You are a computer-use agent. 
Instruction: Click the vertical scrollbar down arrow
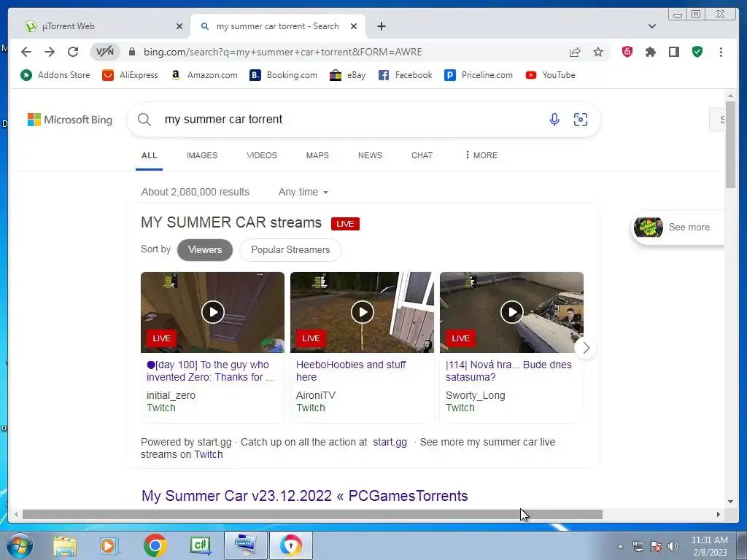point(730,502)
